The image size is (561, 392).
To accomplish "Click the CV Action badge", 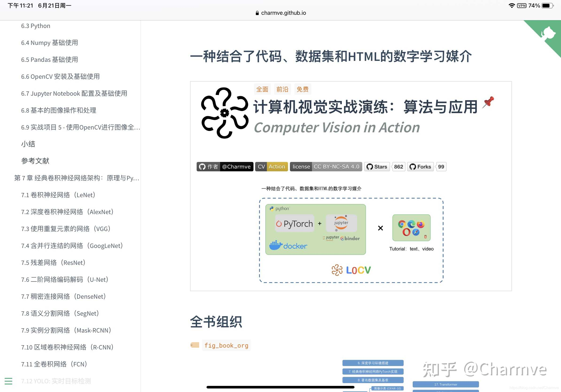I will click(272, 167).
